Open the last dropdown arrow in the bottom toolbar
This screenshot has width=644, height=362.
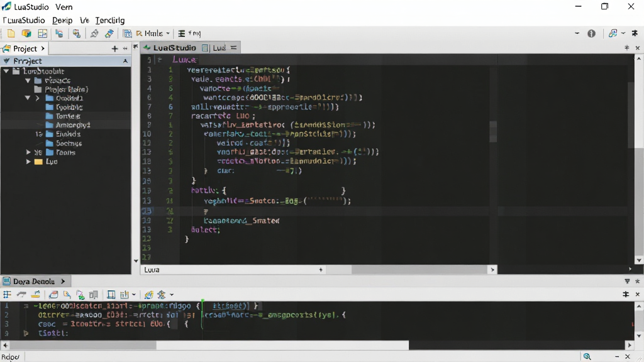pos(172,295)
